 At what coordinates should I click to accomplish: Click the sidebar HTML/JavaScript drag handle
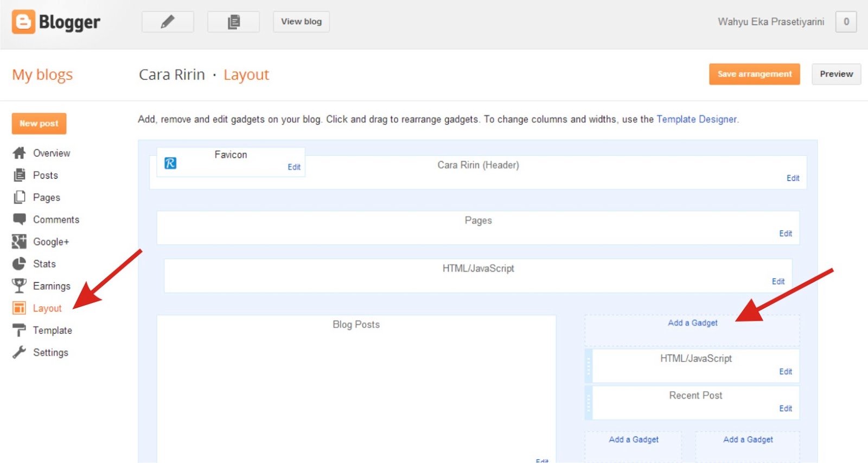tap(589, 366)
